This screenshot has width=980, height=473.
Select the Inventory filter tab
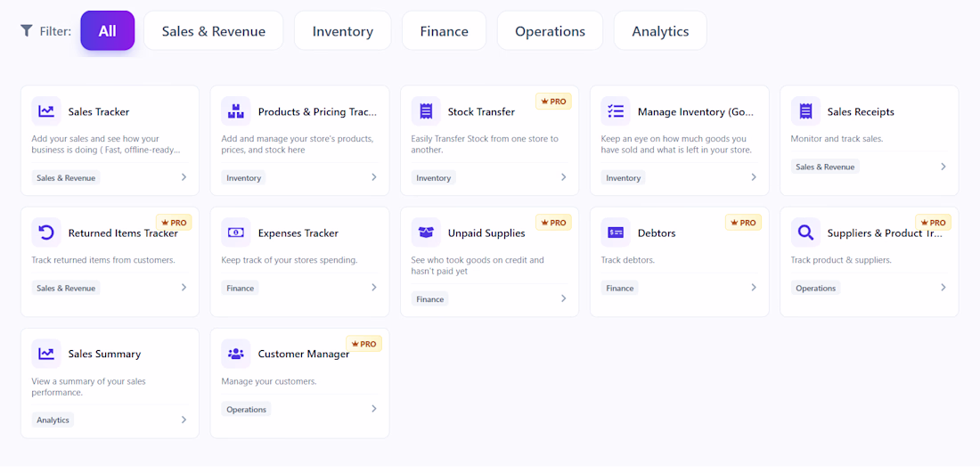coord(342,30)
